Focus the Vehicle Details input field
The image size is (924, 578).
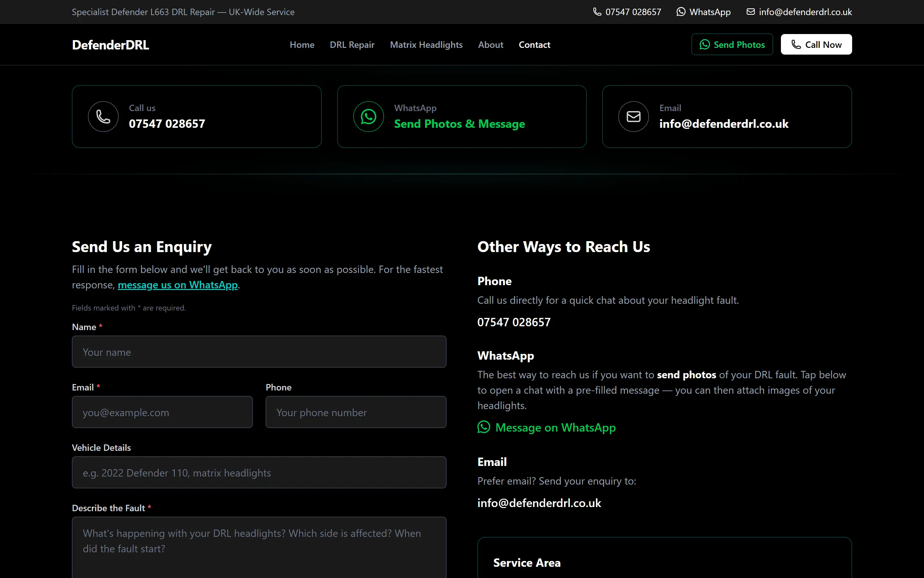259,472
